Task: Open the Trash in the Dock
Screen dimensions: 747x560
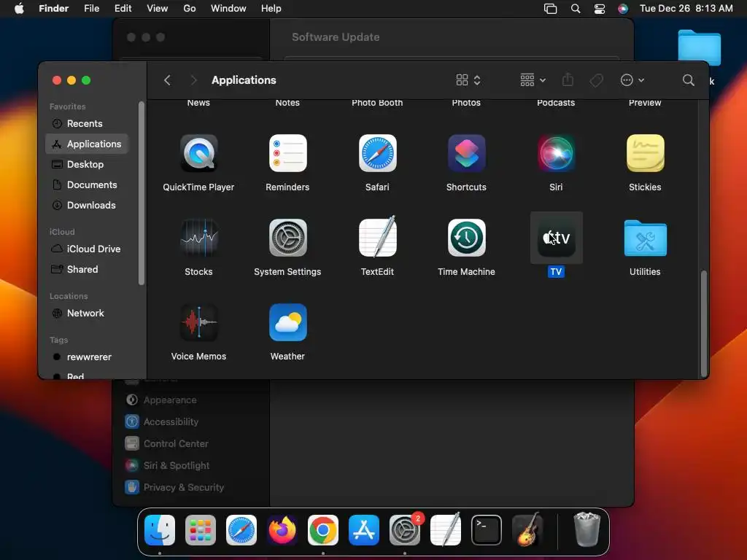Action: (587, 529)
